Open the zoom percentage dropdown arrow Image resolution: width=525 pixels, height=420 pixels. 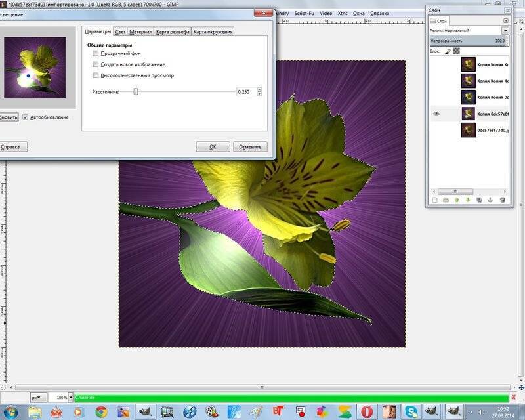pos(70,398)
